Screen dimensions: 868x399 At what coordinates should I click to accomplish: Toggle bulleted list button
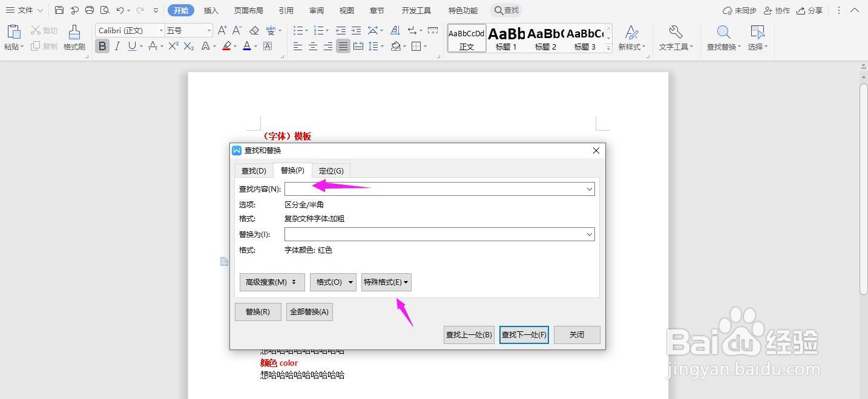pyautogui.click(x=297, y=30)
